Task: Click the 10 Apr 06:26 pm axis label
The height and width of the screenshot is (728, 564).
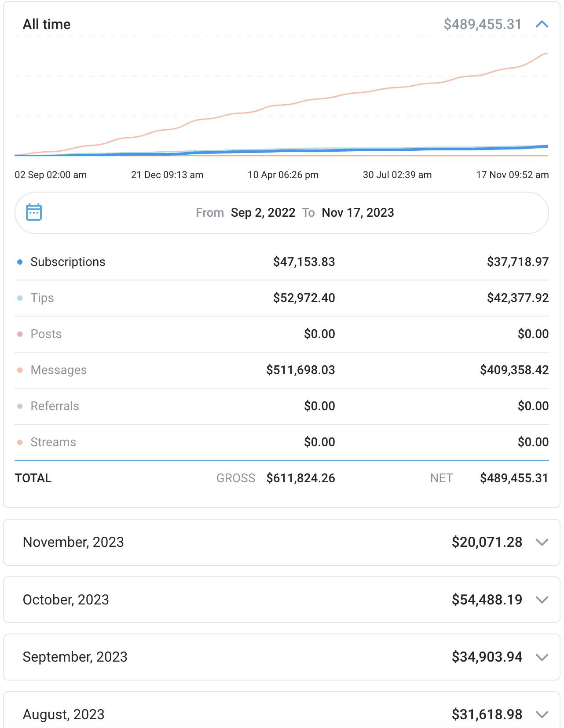Action: tap(283, 175)
